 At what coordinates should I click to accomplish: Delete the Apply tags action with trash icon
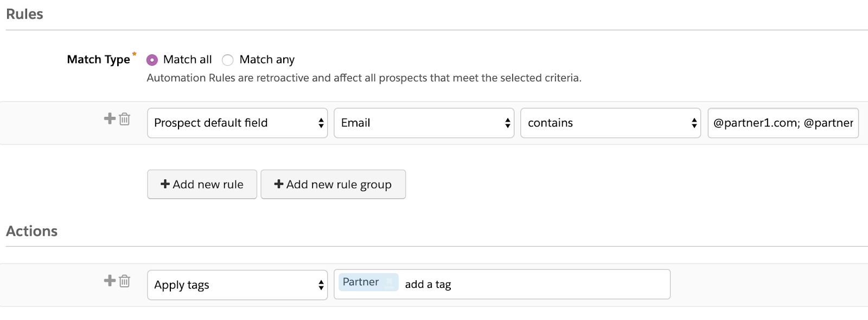point(125,281)
